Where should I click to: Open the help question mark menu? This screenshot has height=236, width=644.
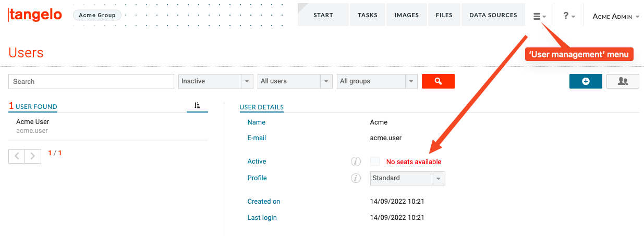tap(568, 16)
